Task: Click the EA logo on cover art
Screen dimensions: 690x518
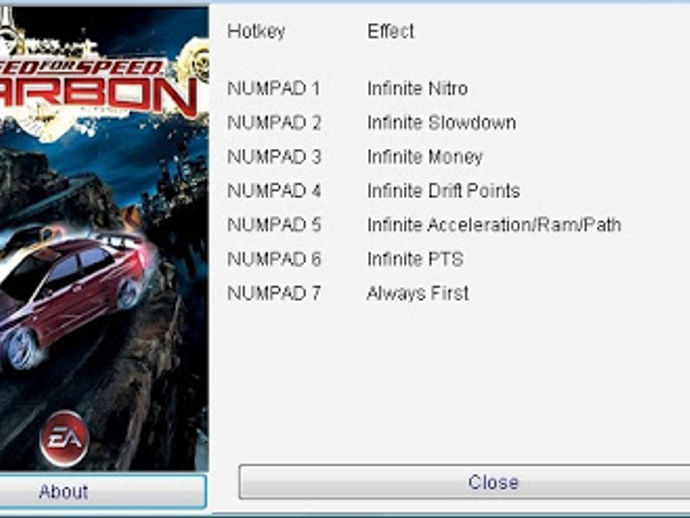Action: (64, 438)
